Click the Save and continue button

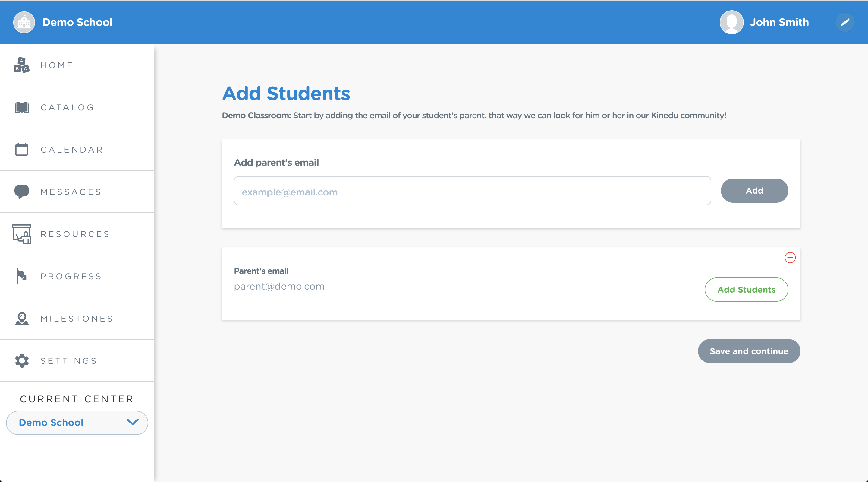pos(749,351)
